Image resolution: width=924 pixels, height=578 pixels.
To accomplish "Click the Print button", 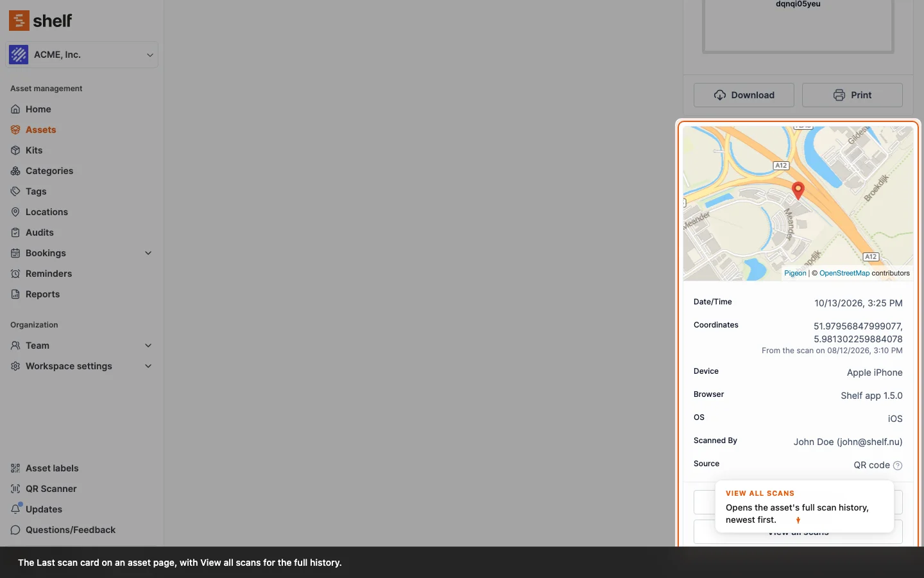I will pyautogui.click(x=852, y=95).
